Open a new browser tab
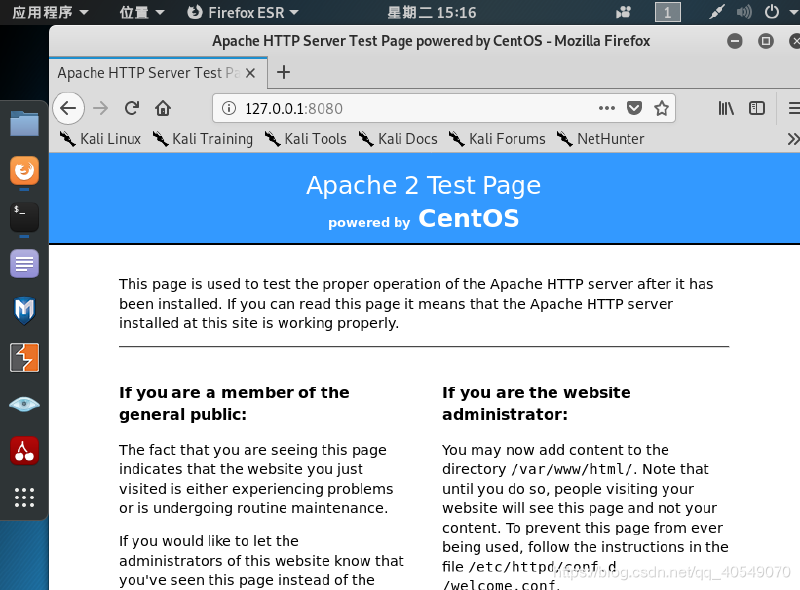Screen dimensions: 800x590 (x=284, y=72)
